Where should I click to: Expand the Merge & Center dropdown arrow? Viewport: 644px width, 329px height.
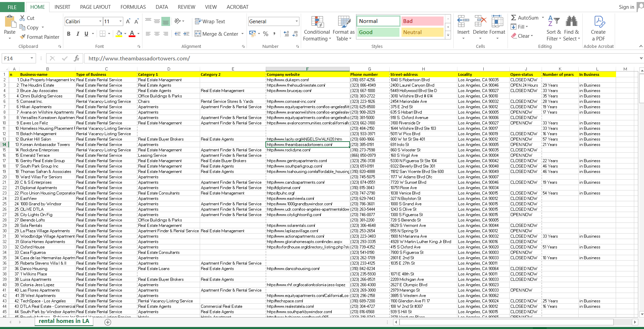click(x=243, y=34)
